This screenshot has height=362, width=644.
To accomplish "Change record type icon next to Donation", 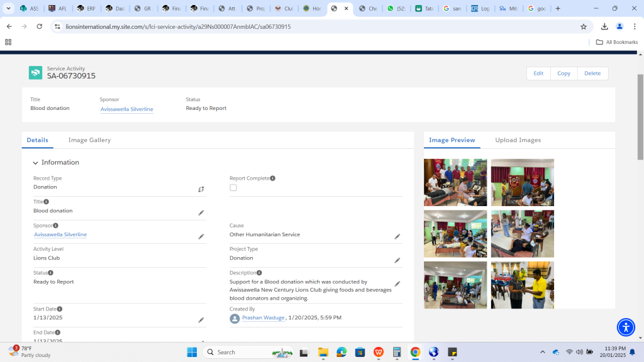I will pyautogui.click(x=201, y=189).
